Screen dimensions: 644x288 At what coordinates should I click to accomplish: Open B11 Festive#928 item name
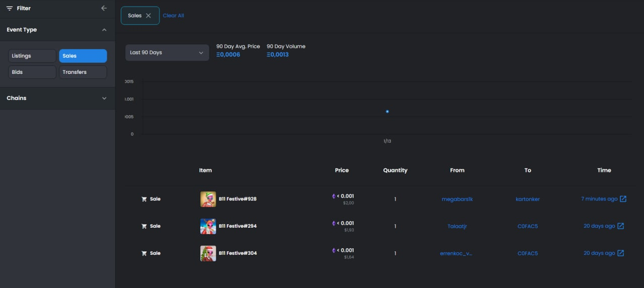237,199
